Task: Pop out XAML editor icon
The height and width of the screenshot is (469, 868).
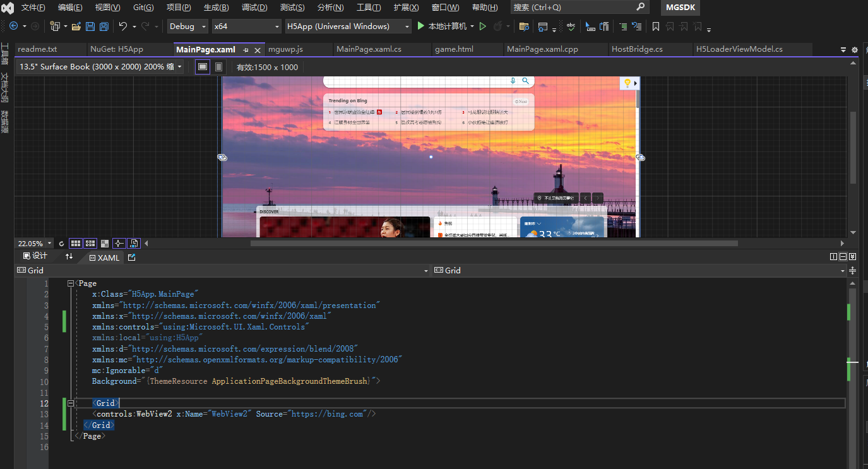Action: (x=131, y=258)
